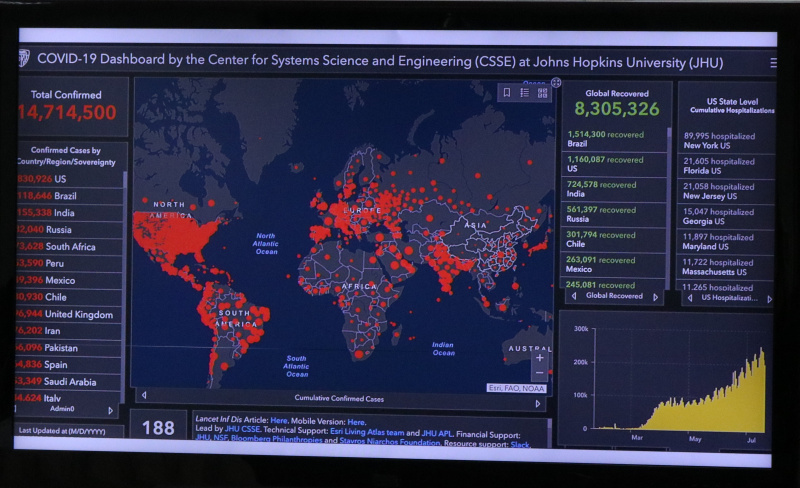The width and height of the screenshot is (800, 488).
Task: Select Iran in the confirmed cases list
Action: point(70,331)
